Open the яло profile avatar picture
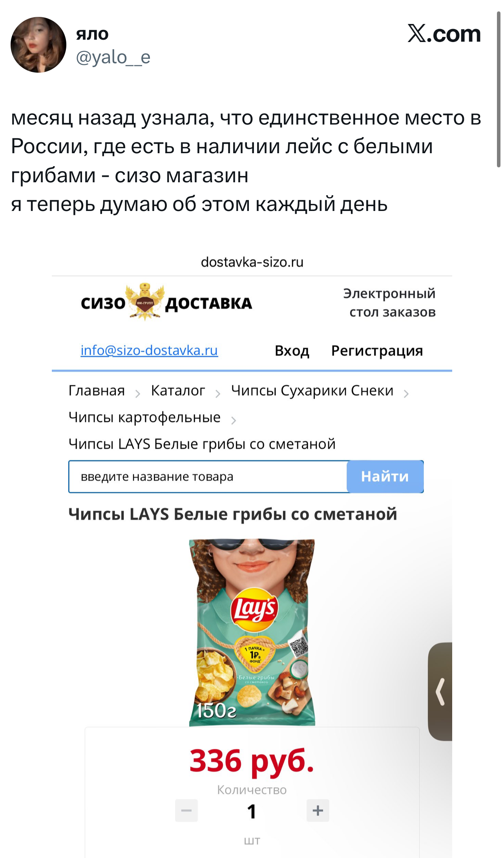504x858 pixels. (38, 45)
